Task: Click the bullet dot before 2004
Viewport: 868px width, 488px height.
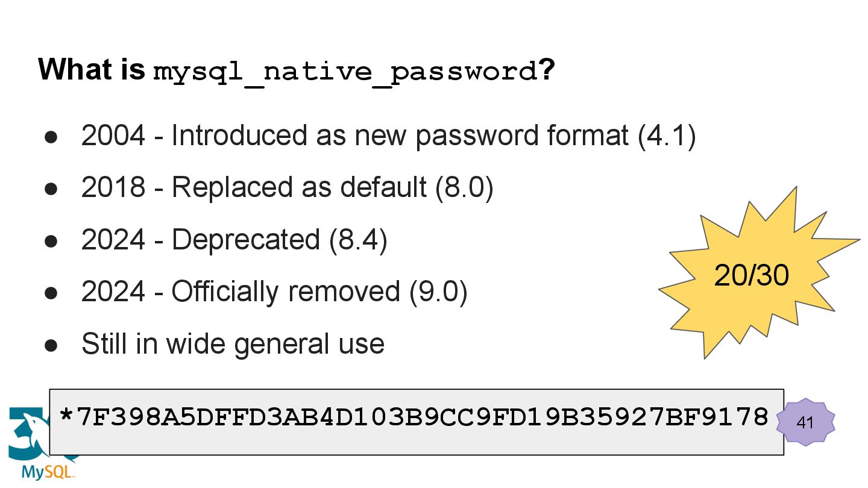Action: click(51, 137)
